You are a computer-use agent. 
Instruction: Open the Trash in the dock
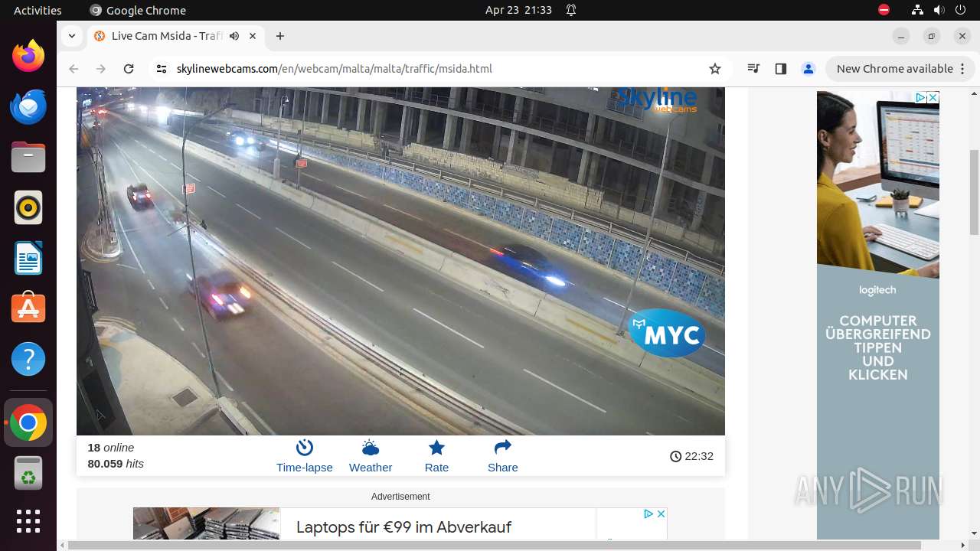click(x=28, y=474)
